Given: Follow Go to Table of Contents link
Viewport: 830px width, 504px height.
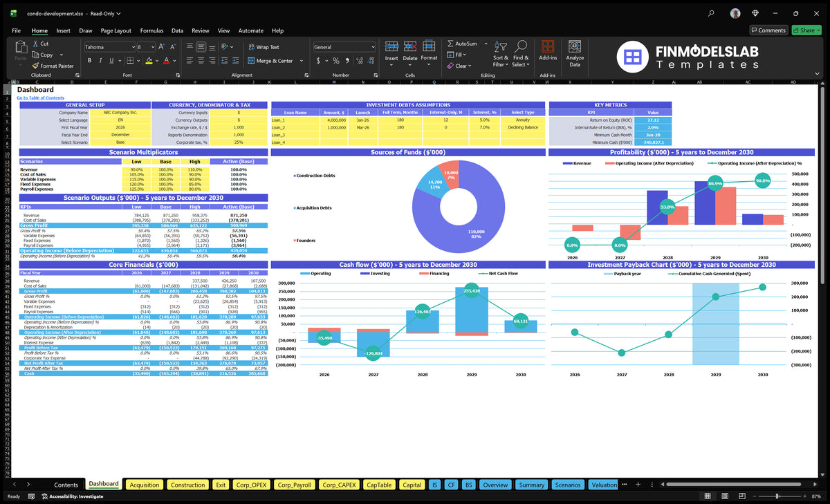Looking at the screenshot, I should coord(40,97).
